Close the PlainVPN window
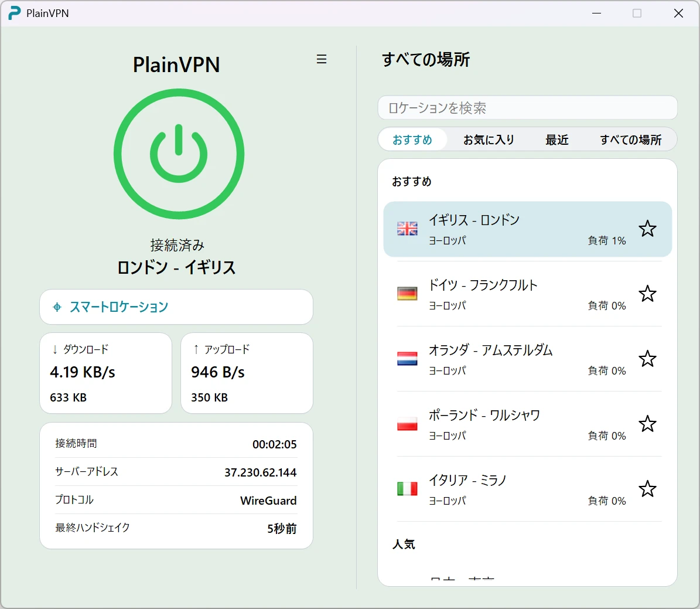 678,13
